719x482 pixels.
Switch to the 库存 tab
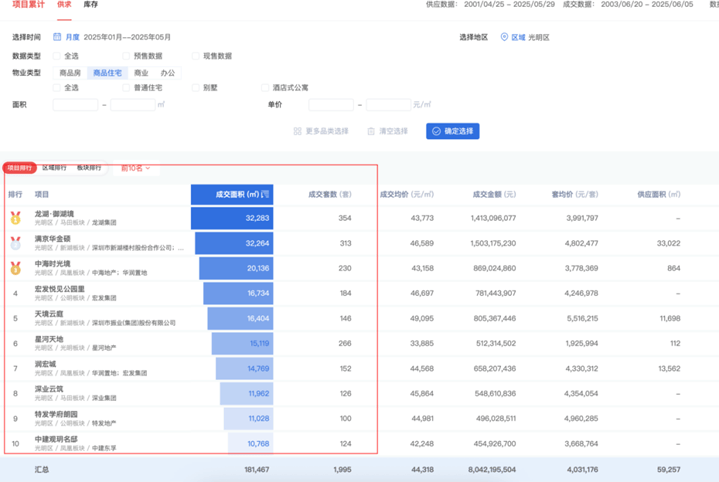pos(90,5)
